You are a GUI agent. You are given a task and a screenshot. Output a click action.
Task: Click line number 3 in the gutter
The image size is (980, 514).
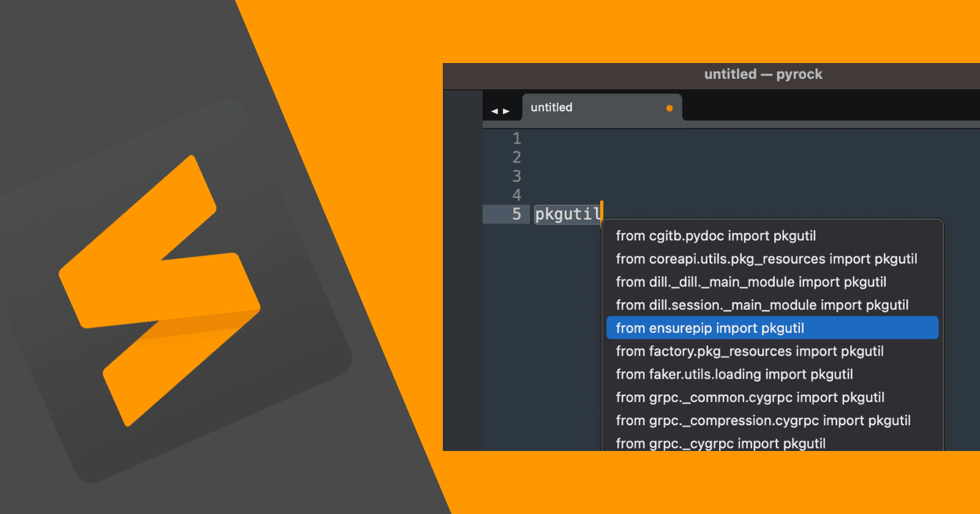pos(516,176)
